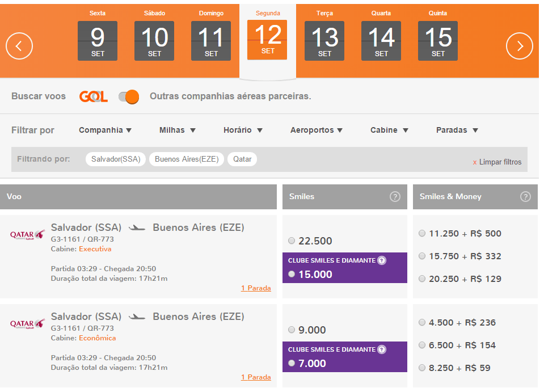Select Sábado 10 SET date
Image resolution: width=544 pixels, height=392 pixels.
(154, 41)
